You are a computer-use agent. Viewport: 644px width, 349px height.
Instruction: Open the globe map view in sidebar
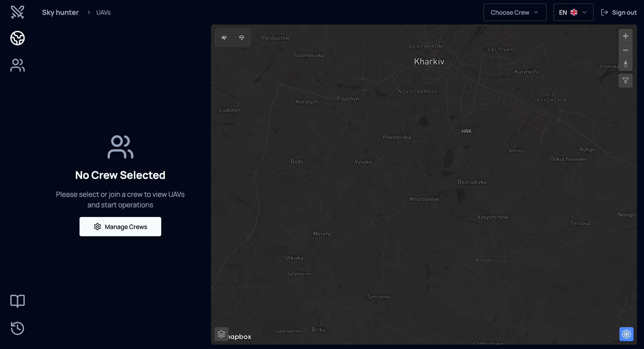[18, 38]
